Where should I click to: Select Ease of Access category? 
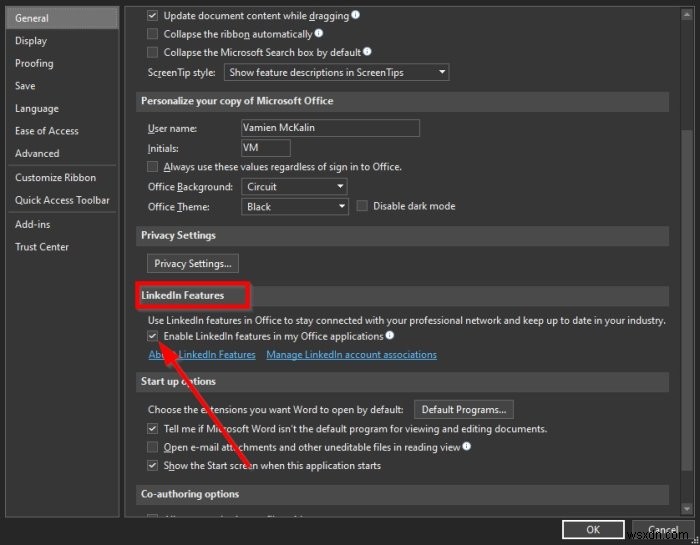click(x=62, y=131)
